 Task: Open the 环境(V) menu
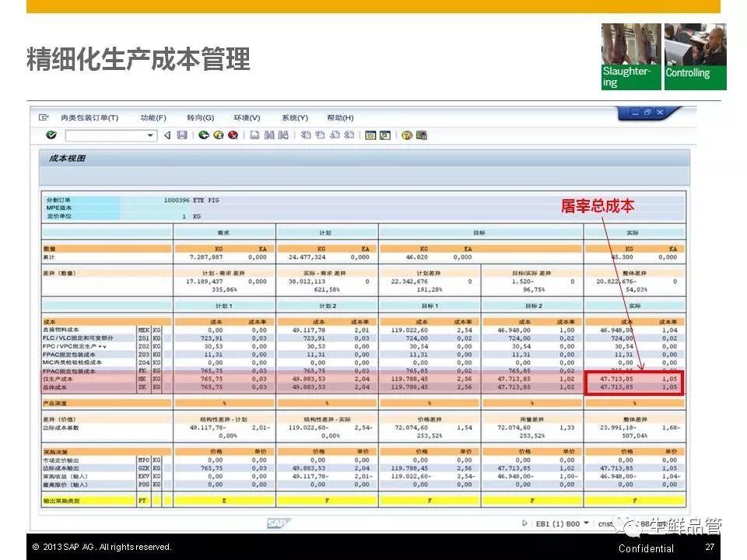pos(247,117)
